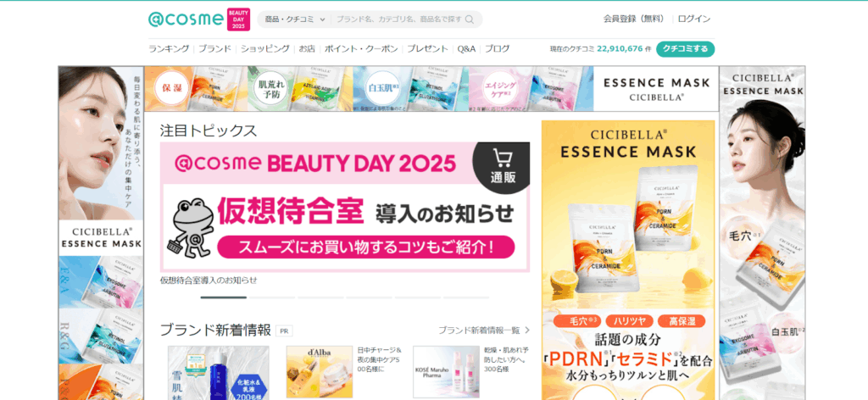The width and height of the screenshot is (868, 400).
Task: Click the クチコミする button
Action: pyautogui.click(x=685, y=48)
